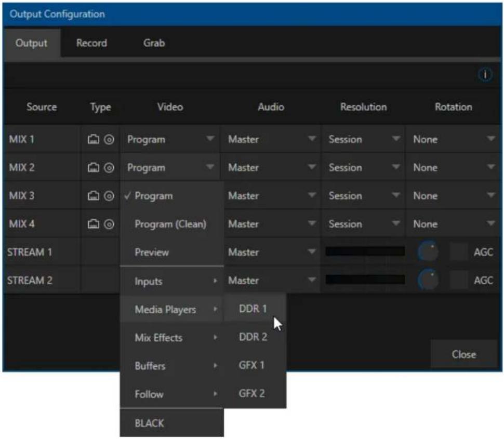Image resolution: width=504 pixels, height=439 pixels.
Task: Choose GFX 1 from submenu
Action: [255, 365]
